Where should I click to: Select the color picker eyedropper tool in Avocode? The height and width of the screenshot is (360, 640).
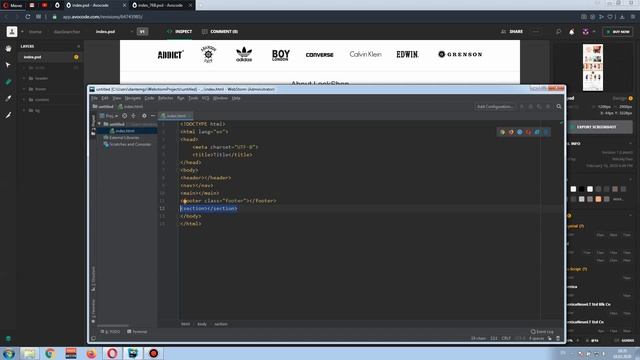(x=8, y=98)
